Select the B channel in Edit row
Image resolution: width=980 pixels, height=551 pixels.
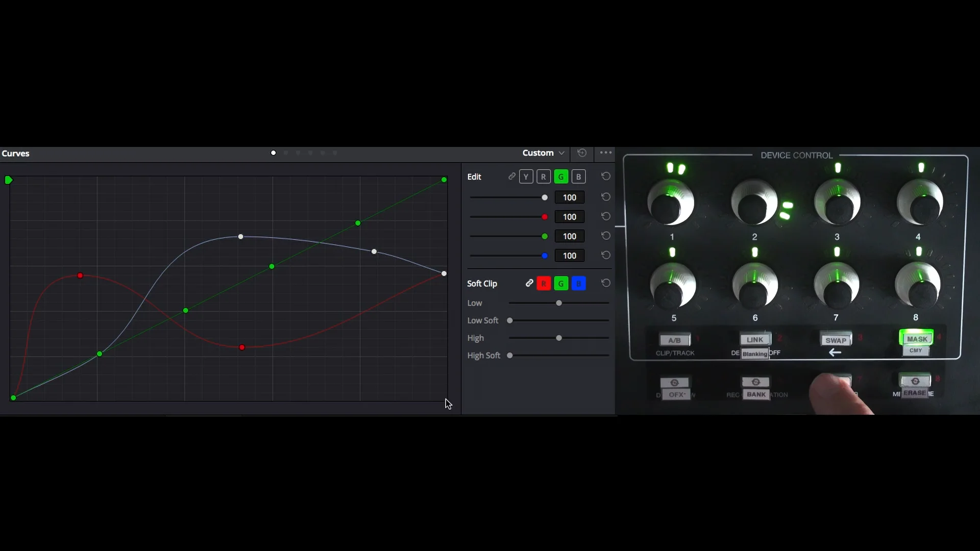click(578, 177)
